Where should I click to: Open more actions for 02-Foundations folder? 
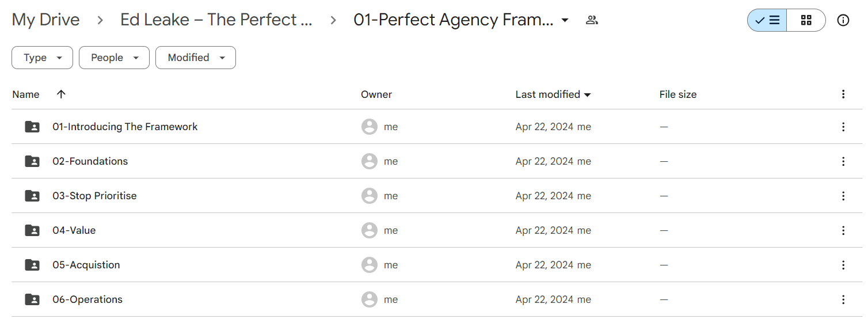coord(843,161)
